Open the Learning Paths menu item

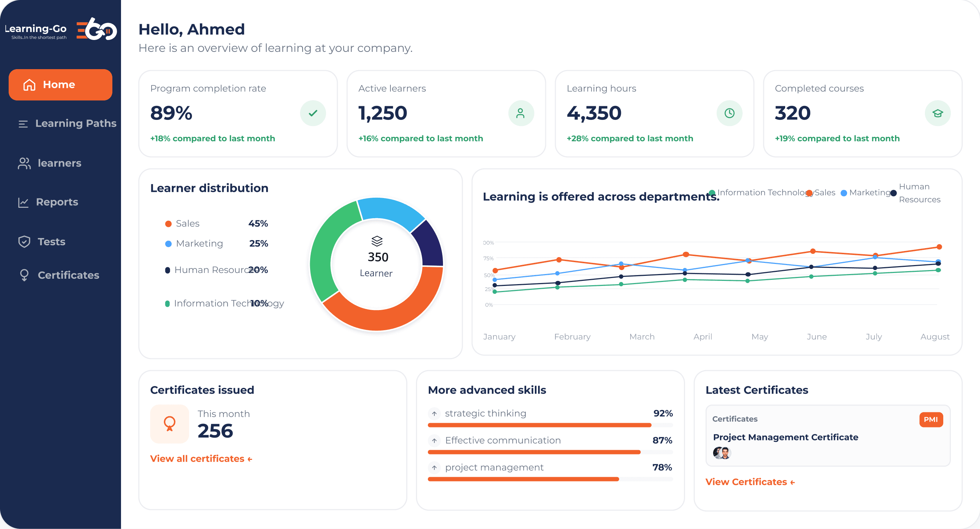coord(67,124)
